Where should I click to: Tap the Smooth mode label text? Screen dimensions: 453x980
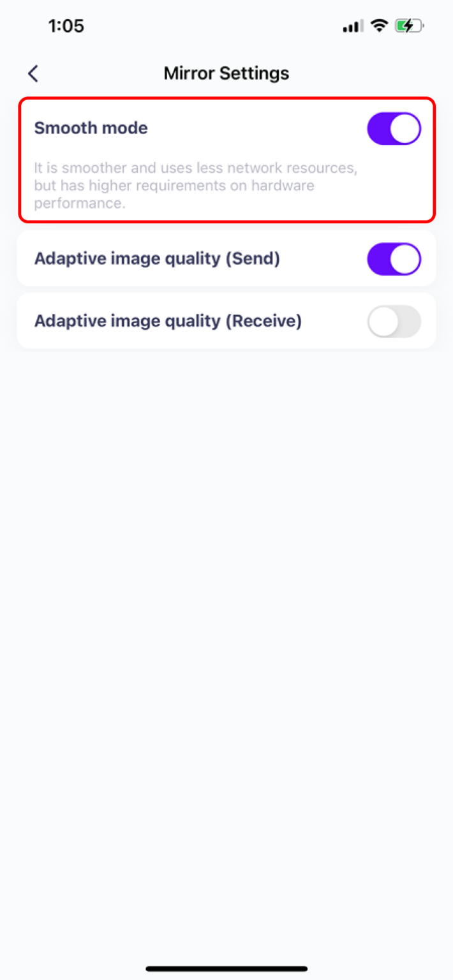coord(90,128)
